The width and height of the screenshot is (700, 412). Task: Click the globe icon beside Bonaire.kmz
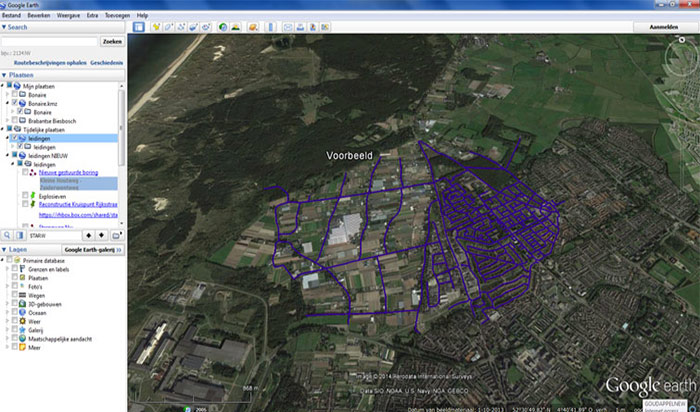click(x=22, y=104)
